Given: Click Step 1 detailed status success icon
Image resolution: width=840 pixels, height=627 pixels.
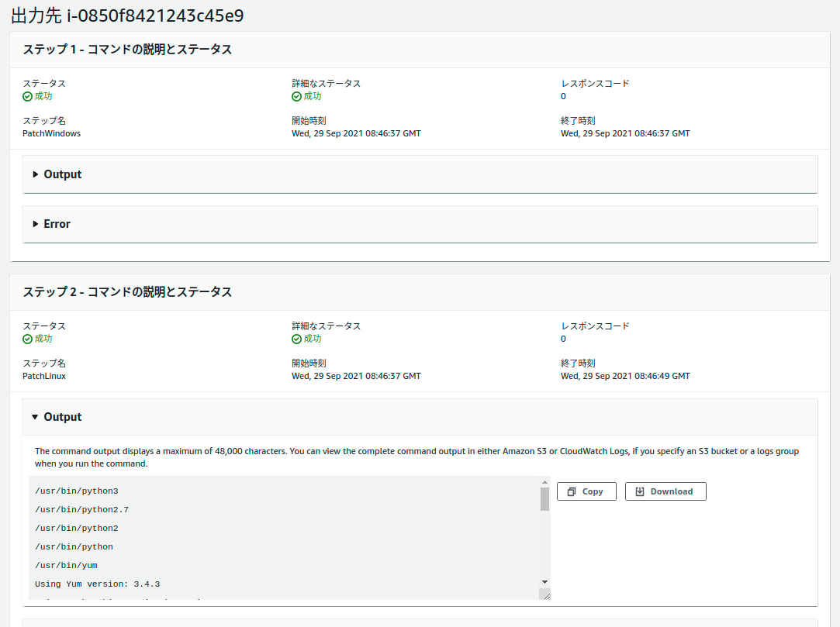Looking at the screenshot, I should coord(296,97).
